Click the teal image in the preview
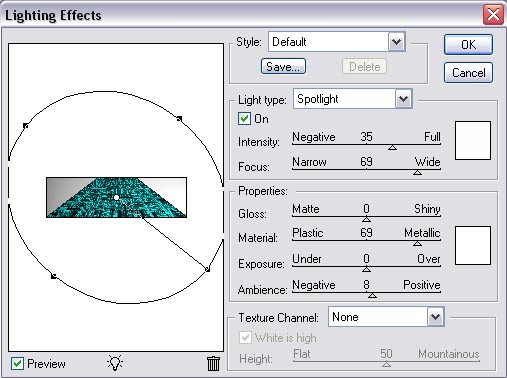This screenshot has width=507, height=378. 116,198
